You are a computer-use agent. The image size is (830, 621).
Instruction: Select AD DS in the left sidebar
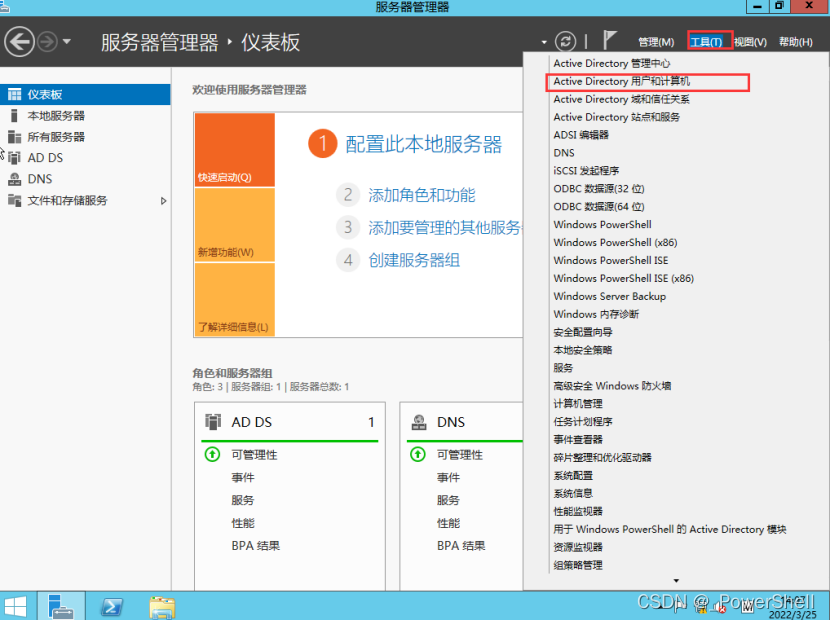coord(85,158)
